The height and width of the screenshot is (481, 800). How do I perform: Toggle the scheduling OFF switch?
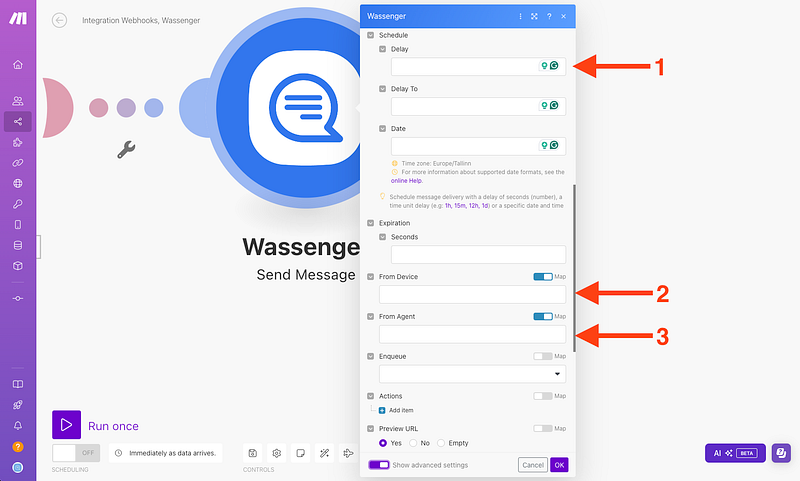pos(76,453)
